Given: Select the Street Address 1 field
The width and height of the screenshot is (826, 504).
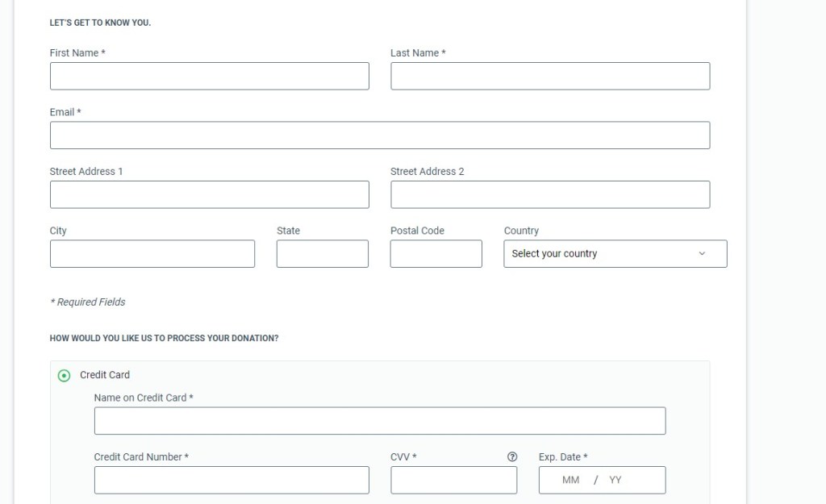Looking at the screenshot, I should click(x=209, y=194).
